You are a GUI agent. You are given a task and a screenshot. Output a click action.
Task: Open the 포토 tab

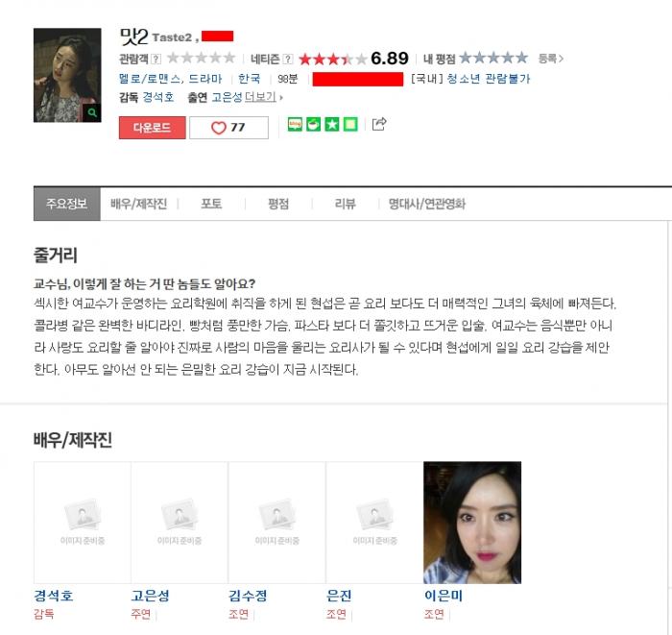tap(211, 204)
